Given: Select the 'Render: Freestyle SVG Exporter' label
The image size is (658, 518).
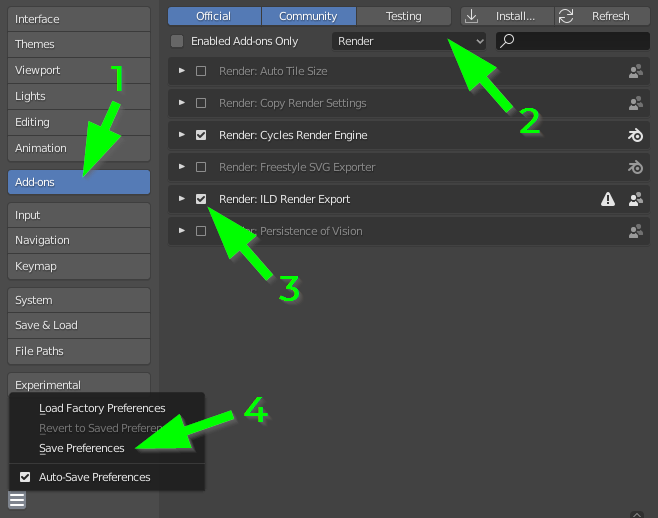Looking at the screenshot, I should coord(297,167).
